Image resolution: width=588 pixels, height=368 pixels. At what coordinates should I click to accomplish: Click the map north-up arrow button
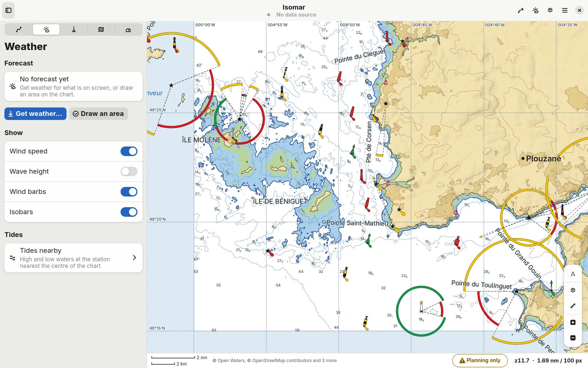[573, 274]
